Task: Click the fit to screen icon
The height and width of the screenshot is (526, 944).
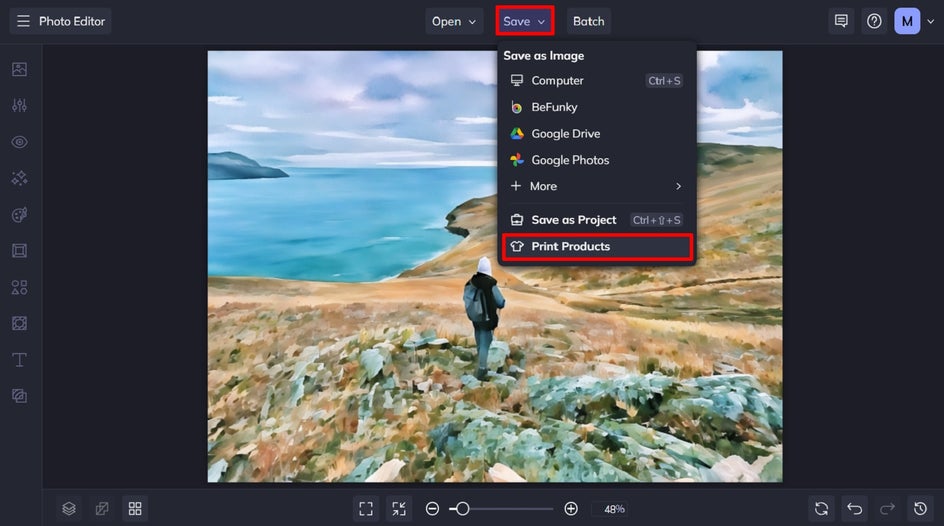Action: tap(366, 509)
